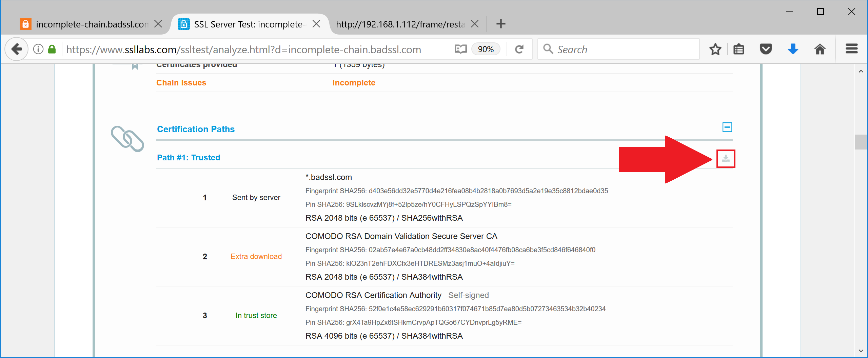
Task: Click the Extra download label
Action: click(256, 257)
